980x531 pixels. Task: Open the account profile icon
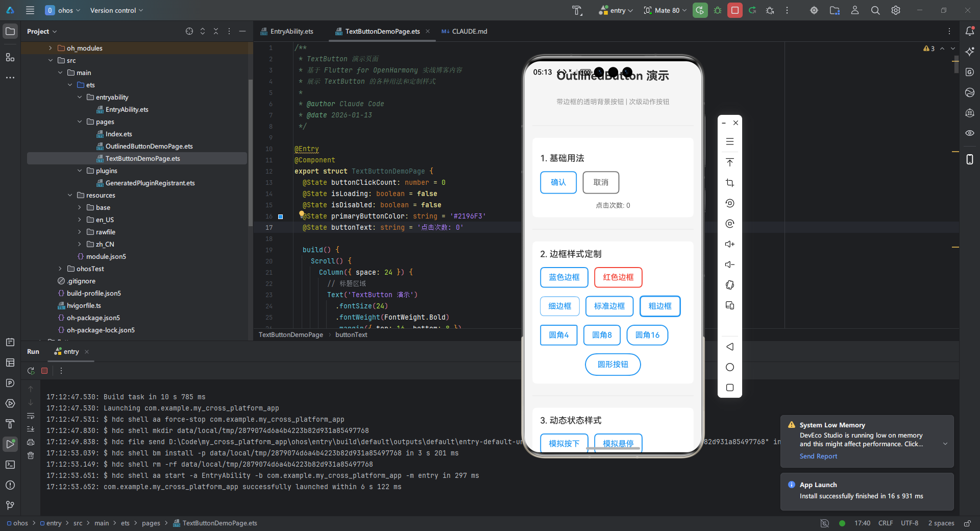point(855,10)
